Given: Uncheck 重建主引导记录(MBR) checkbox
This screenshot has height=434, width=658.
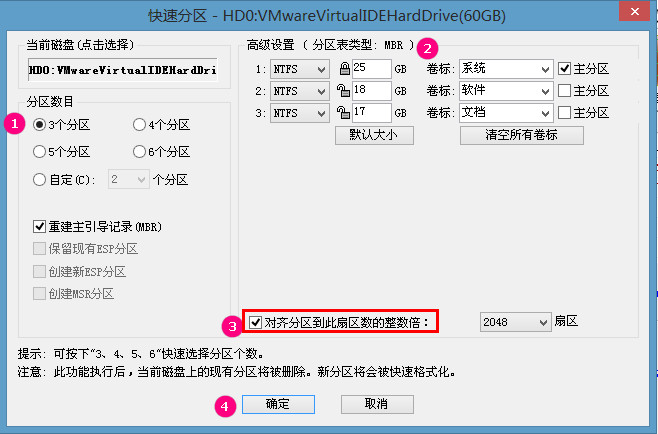Looking at the screenshot, I should point(39,227).
